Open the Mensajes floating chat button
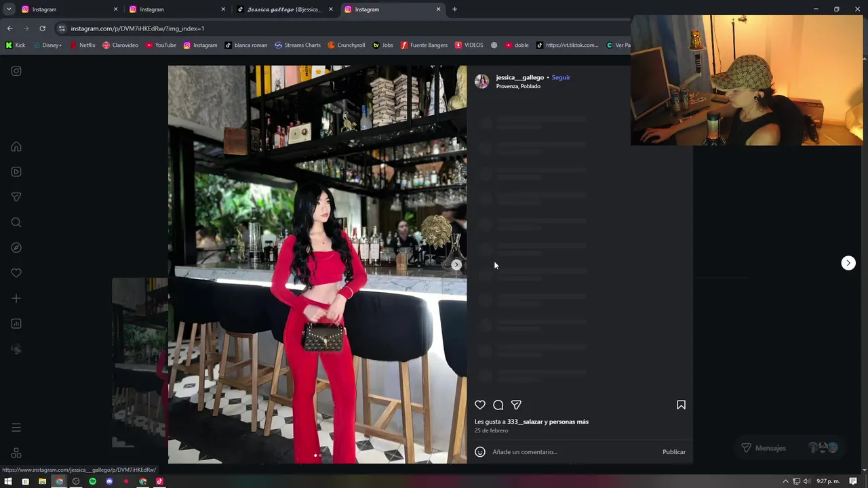The image size is (868, 488). pos(790,448)
